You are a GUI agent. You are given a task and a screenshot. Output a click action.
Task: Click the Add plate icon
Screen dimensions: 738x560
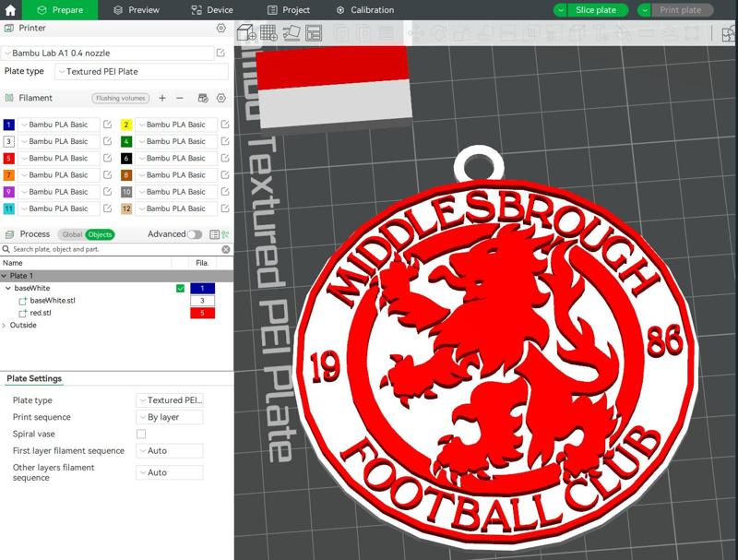tap(268, 35)
